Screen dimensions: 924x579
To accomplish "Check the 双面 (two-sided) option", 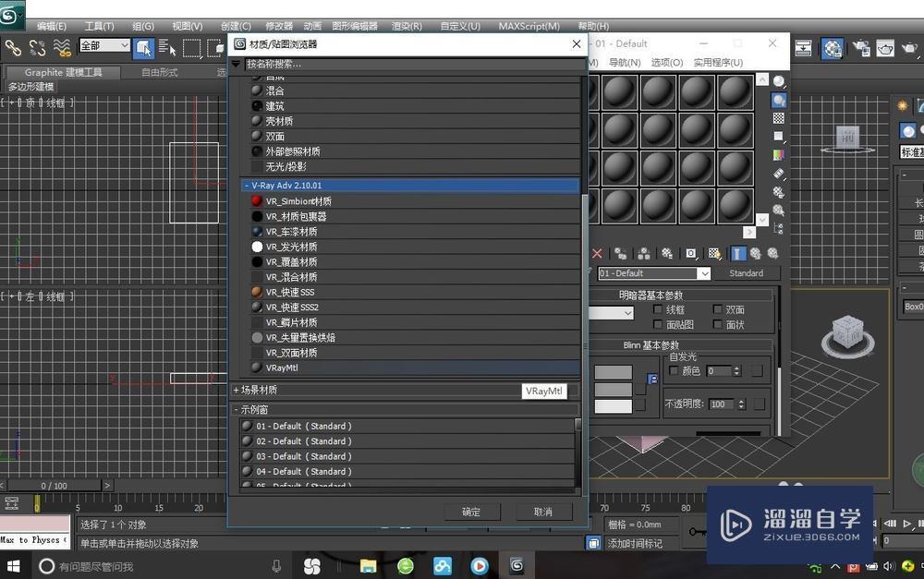I will (716, 309).
